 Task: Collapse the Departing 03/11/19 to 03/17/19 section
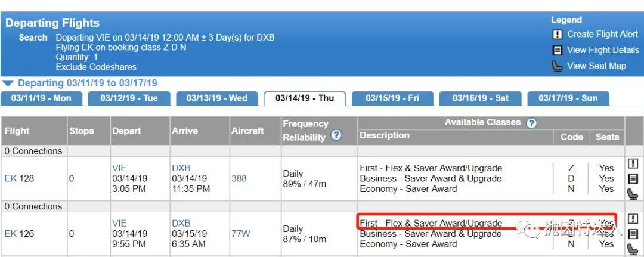[x=8, y=83]
